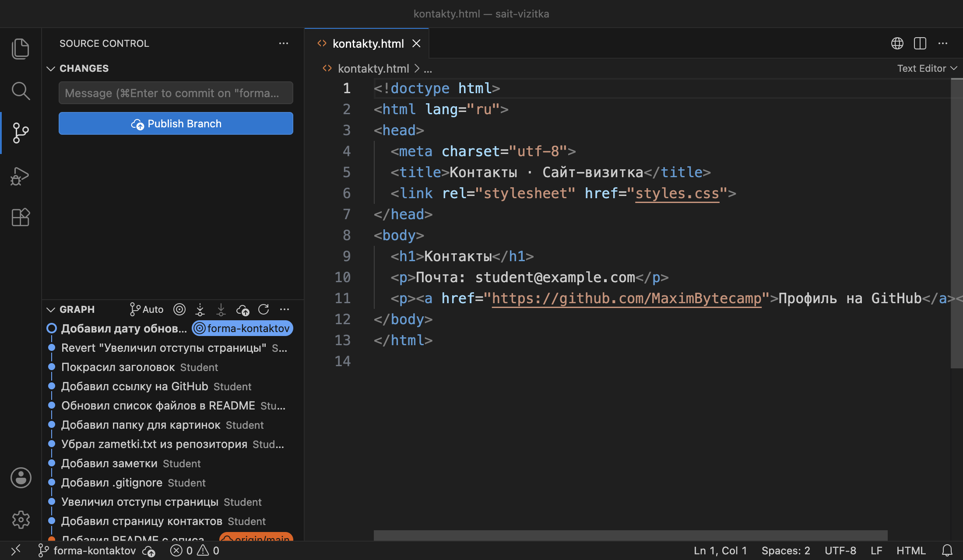963x560 pixels.
Task: Close the kontakty.html tab
Action: (416, 43)
